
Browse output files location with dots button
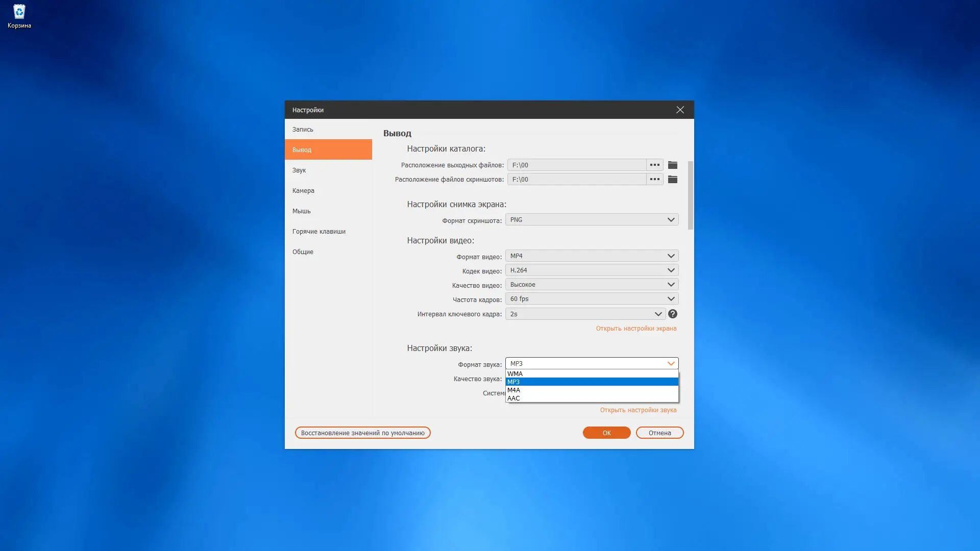(654, 165)
